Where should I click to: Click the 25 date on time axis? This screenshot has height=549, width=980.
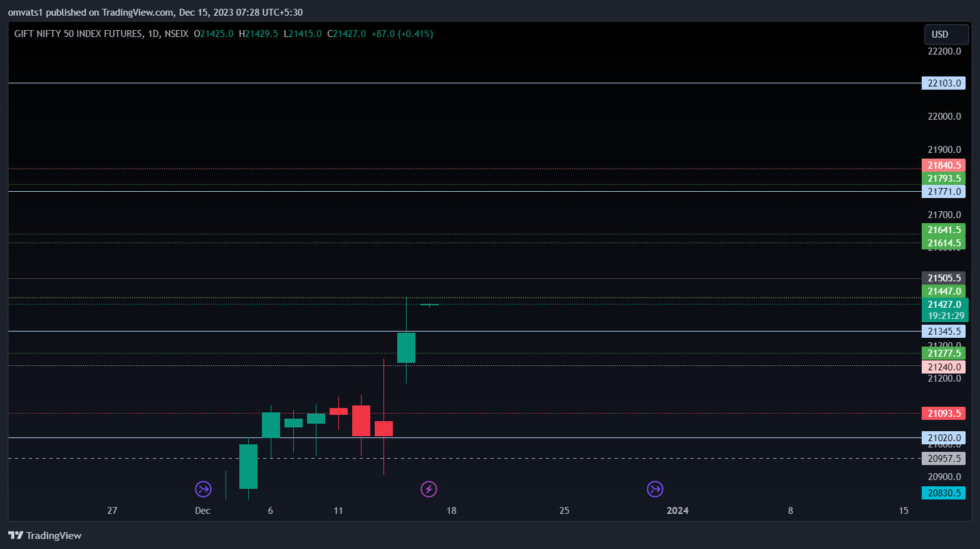pyautogui.click(x=564, y=511)
